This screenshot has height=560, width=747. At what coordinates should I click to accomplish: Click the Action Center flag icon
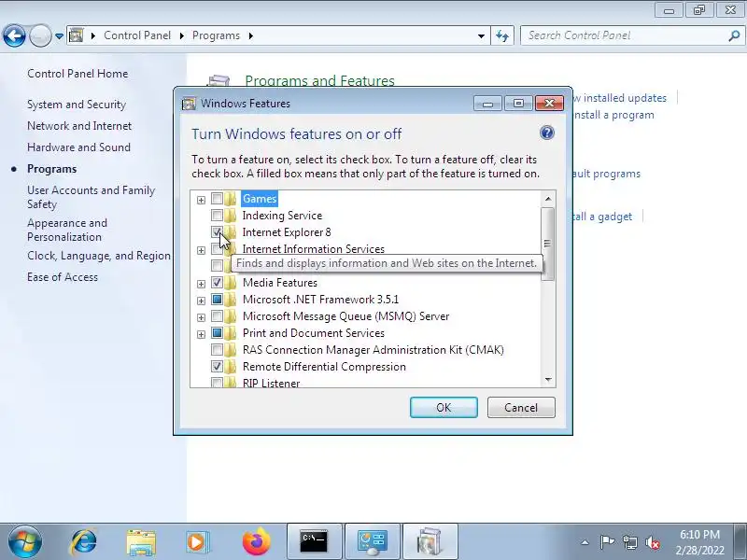pos(607,542)
